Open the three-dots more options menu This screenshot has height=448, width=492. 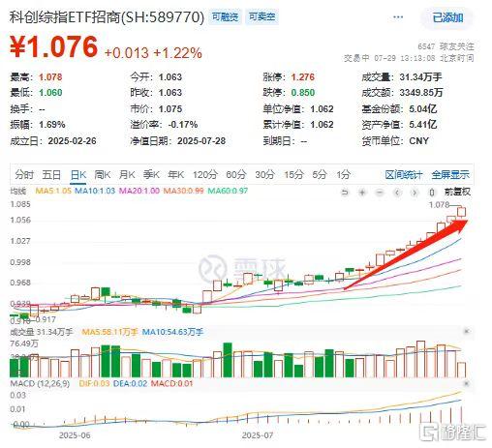[x=398, y=17]
